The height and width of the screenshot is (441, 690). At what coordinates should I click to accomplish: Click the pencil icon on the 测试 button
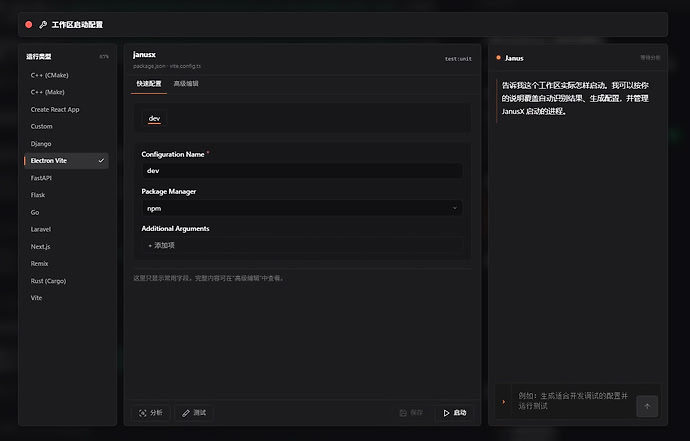pyautogui.click(x=186, y=413)
